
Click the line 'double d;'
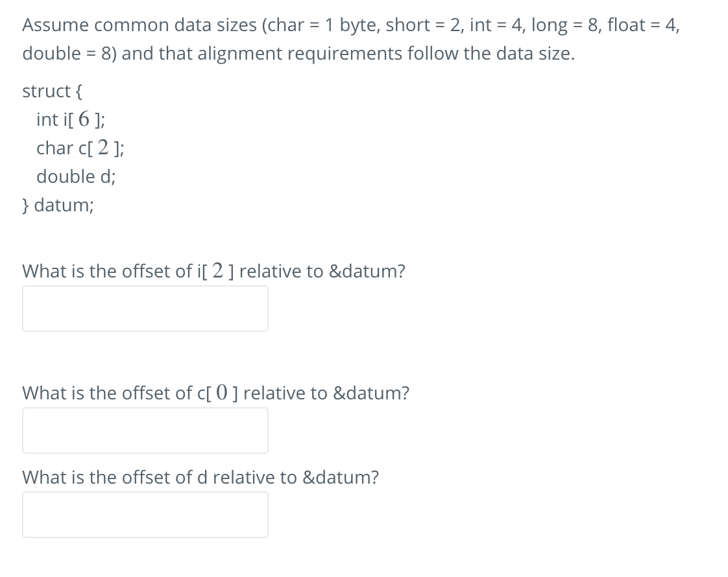pos(76,176)
